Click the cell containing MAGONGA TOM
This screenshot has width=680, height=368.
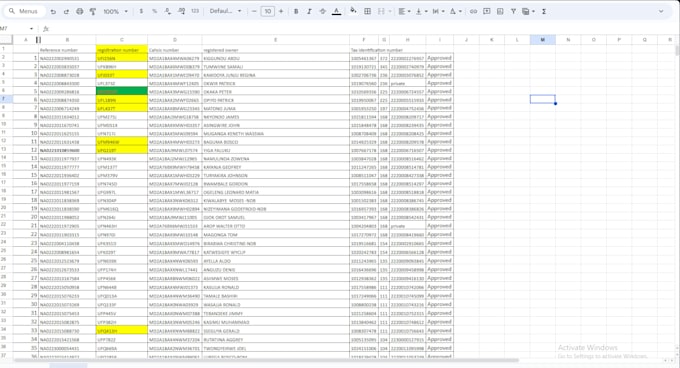coord(275,234)
